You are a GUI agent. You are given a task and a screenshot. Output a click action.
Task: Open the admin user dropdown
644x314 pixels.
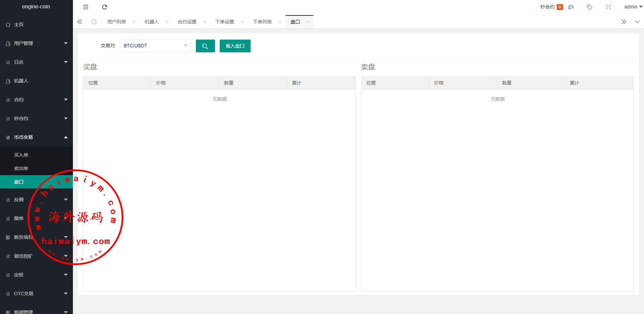click(x=633, y=7)
